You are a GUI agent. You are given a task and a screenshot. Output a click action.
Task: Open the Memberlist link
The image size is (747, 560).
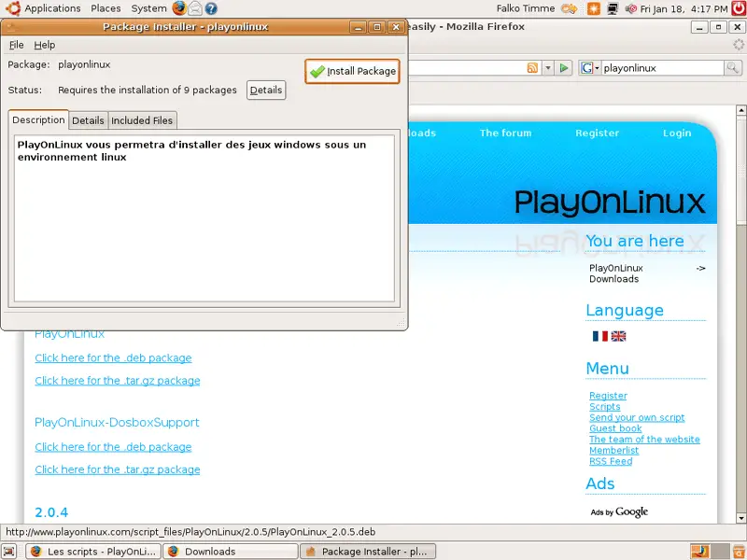pos(613,451)
